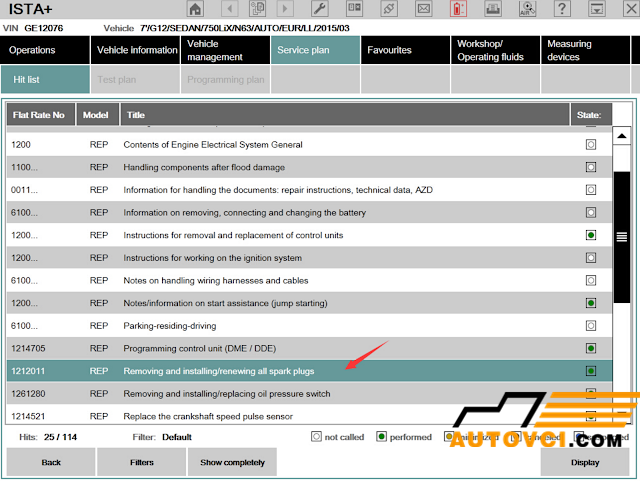Viewport: 640px width, 481px height.
Task: Select 'Information on removing, connecting and changing the battery'
Action: 309,212
